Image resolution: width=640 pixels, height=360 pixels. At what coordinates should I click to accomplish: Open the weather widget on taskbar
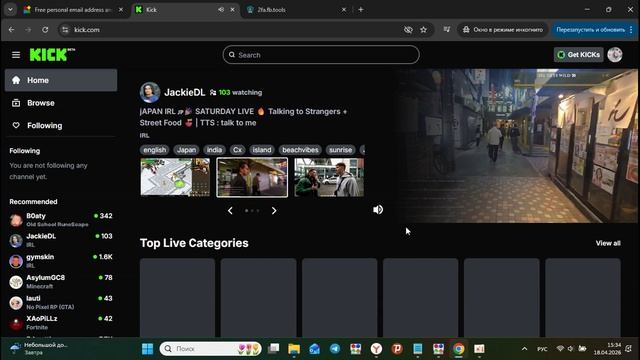coord(39,348)
